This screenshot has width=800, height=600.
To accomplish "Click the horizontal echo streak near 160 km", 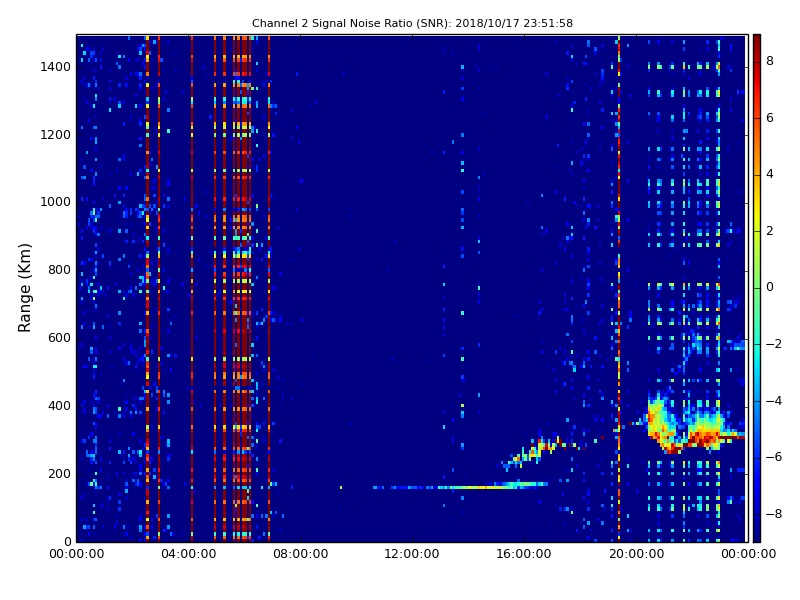I will click(x=460, y=486).
